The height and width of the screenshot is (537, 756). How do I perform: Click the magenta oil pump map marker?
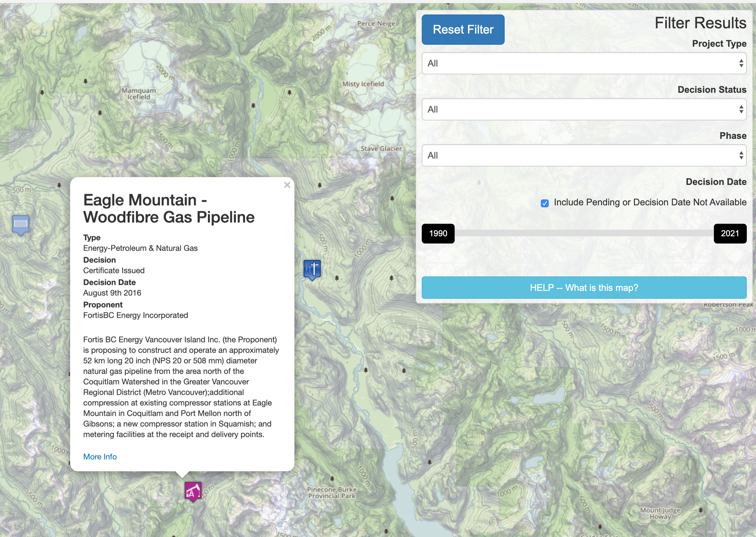pyautogui.click(x=193, y=491)
